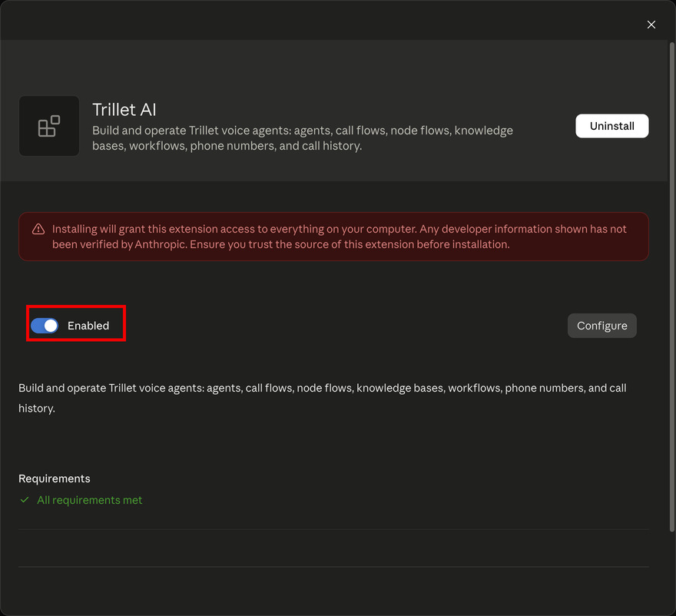Open the Configure settings button

tap(601, 326)
